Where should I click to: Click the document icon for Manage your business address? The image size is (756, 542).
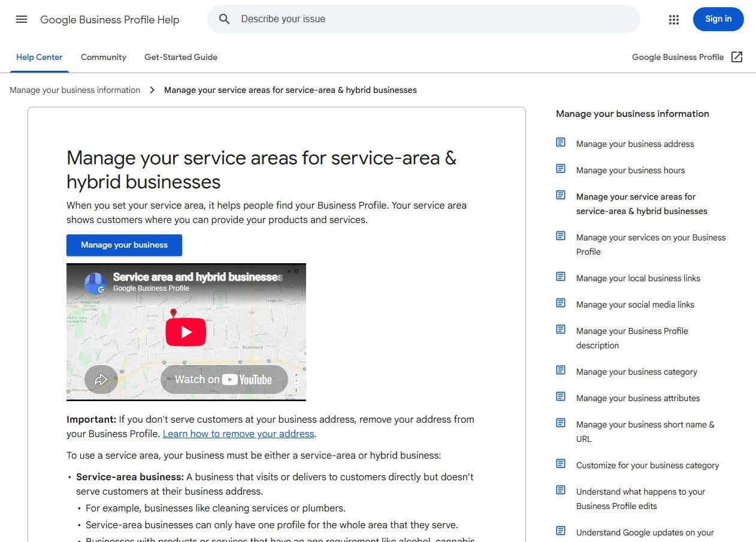tap(561, 143)
